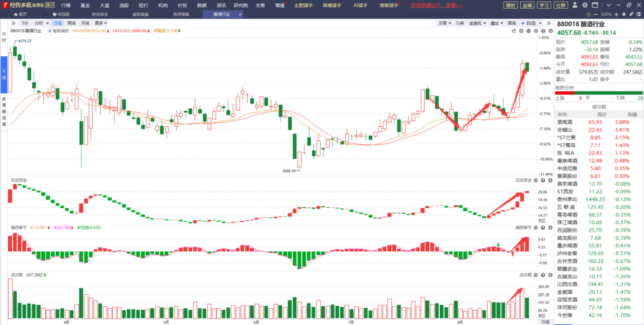Close the 成交额 indicator panel
This screenshot has width=644, height=325.
pos(550,275)
